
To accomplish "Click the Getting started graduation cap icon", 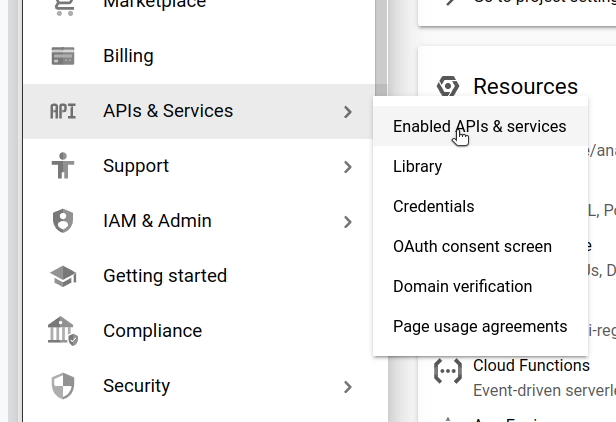I will click(63, 276).
